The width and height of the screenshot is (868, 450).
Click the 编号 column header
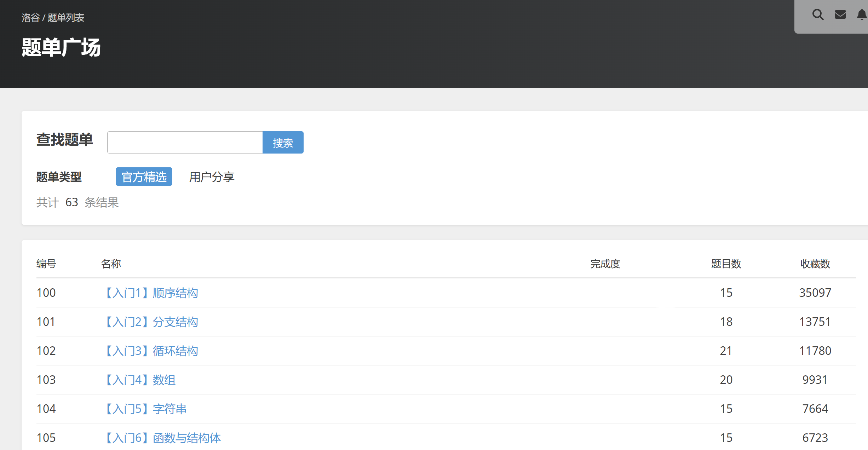pyautogui.click(x=46, y=264)
